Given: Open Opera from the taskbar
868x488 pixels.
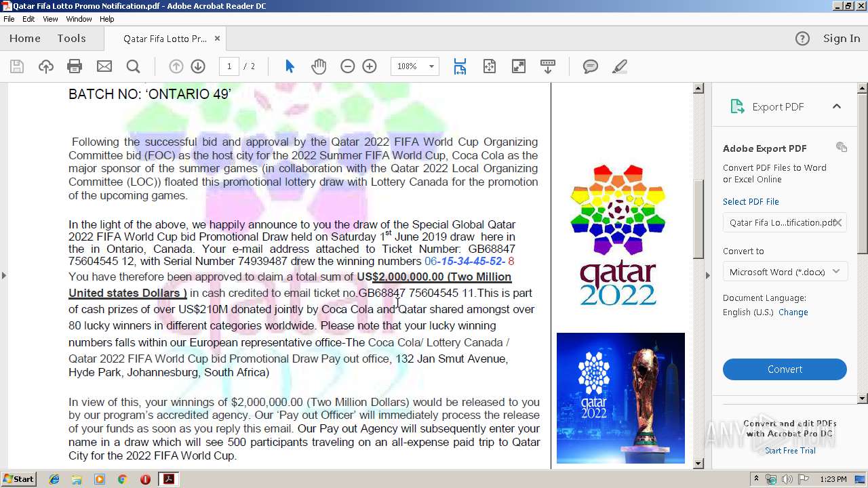Looking at the screenshot, I should (x=145, y=479).
